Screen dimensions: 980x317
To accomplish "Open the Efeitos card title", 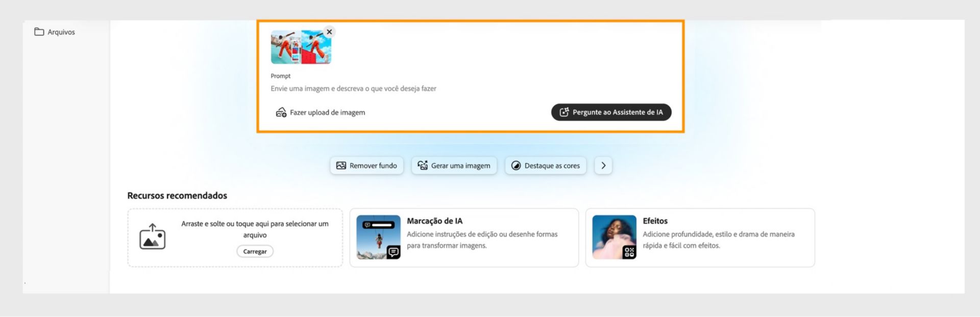I will point(655,221).
